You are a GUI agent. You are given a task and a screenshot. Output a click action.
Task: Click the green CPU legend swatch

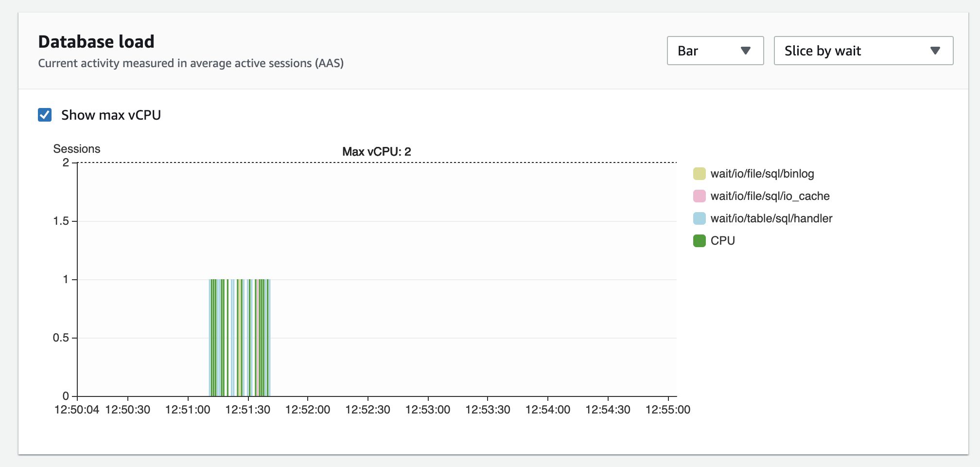click(x=699, y=241)
